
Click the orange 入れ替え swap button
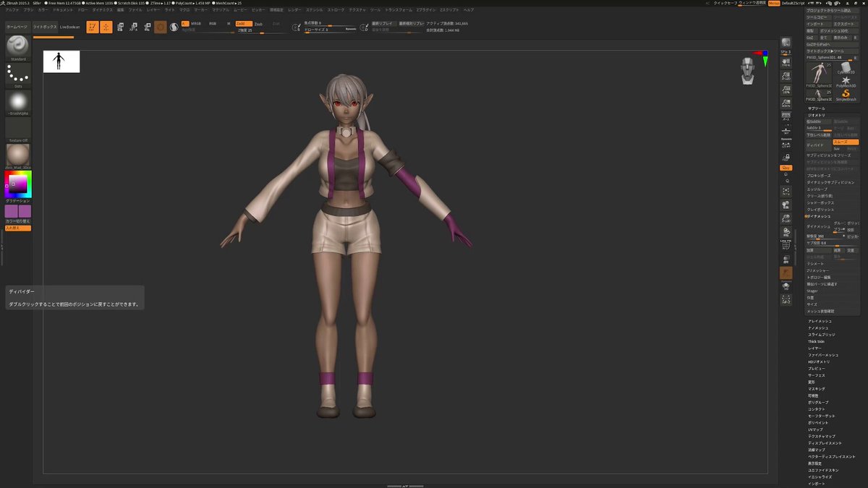click(x=18, y=228)
